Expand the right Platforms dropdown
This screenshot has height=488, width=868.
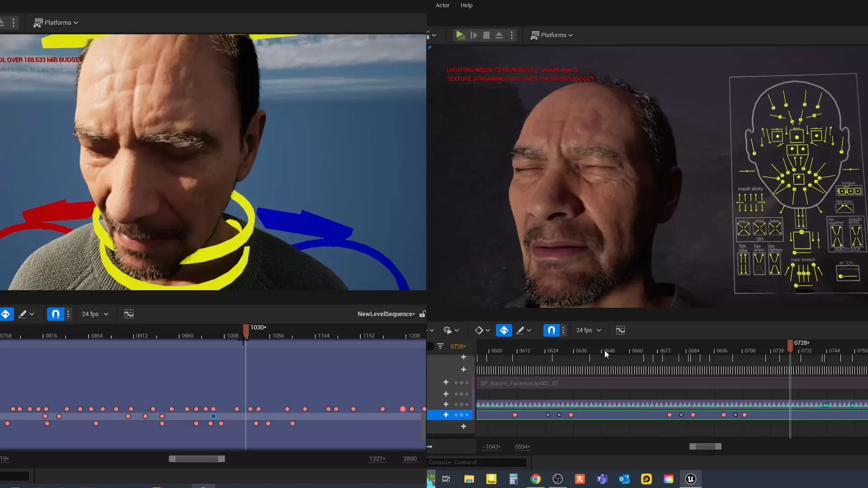coord(552,35)
